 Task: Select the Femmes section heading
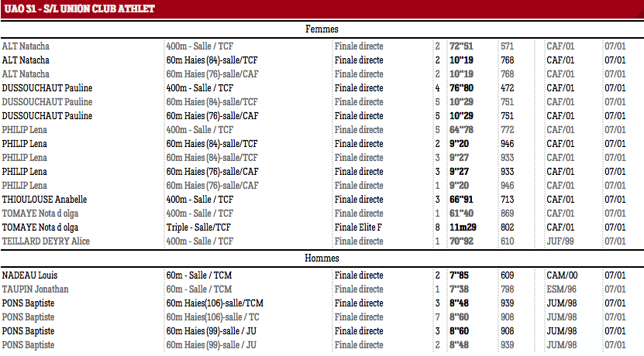point(322,29)
